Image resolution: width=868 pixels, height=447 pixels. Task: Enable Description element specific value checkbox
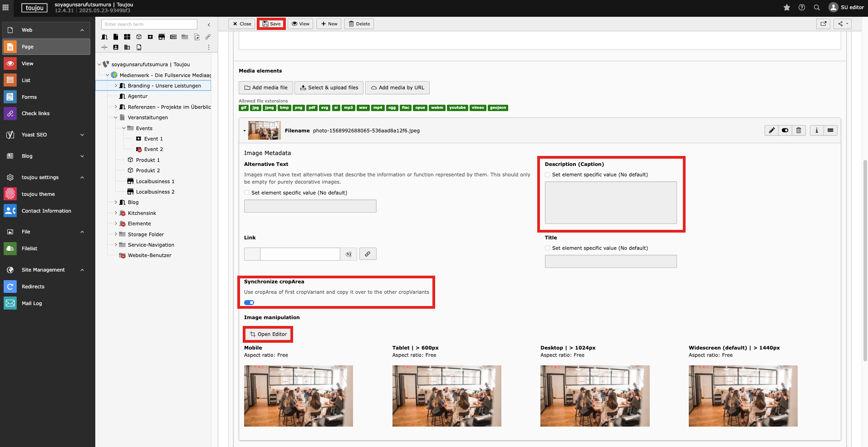coord(548,175)
